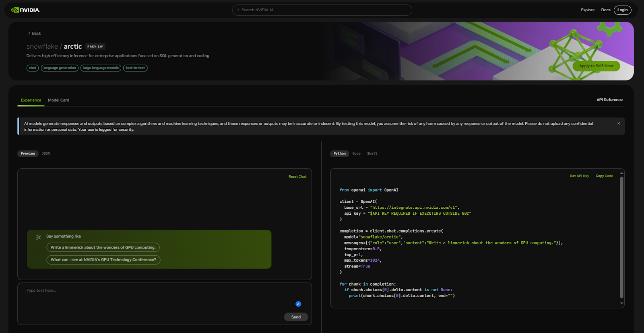644x333 pixels.
Task: Click Copy Code
Action: pos(604,176)
